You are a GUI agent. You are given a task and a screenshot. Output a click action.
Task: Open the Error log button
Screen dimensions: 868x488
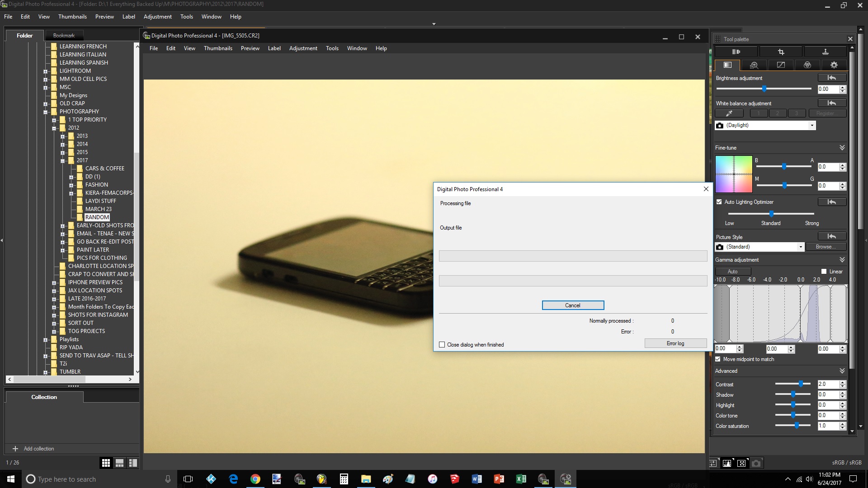point(675,343)
